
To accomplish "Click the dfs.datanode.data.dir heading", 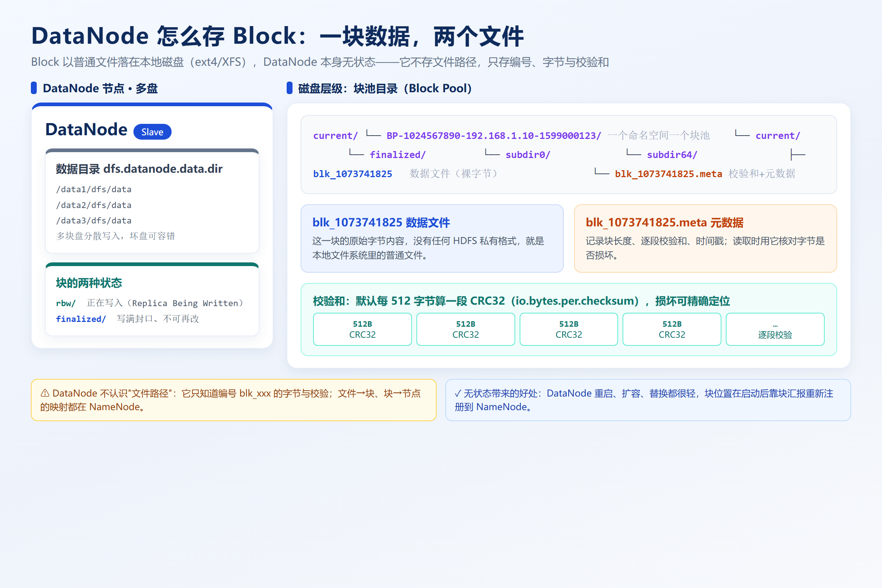I will click(139, 169).
